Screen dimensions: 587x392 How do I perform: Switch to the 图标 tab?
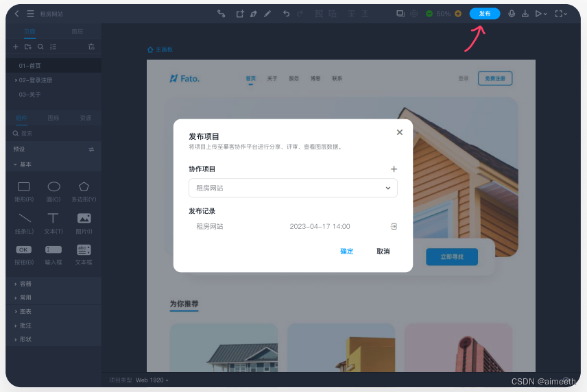(x=53, y=118)
